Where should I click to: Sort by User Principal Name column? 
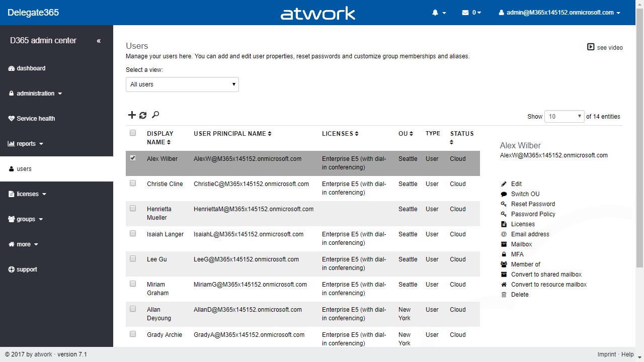[232, 134]
